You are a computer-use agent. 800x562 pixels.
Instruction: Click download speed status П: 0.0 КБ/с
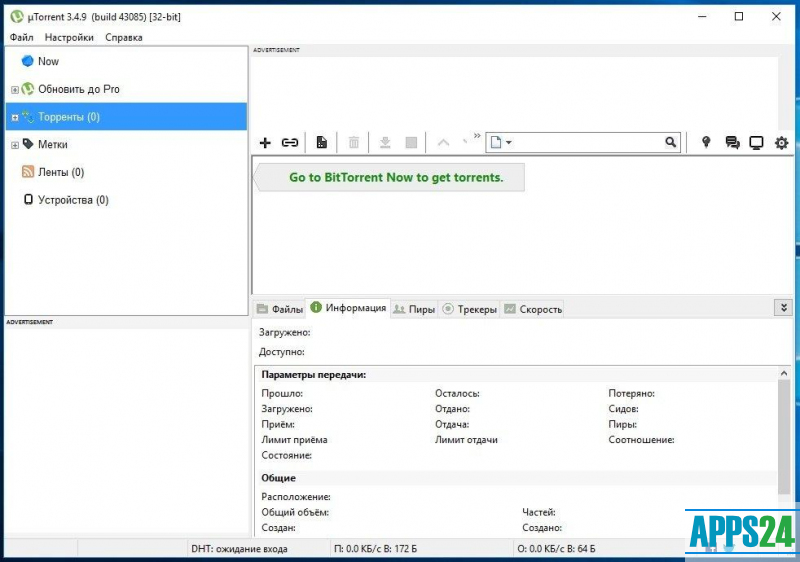(376, 549)
